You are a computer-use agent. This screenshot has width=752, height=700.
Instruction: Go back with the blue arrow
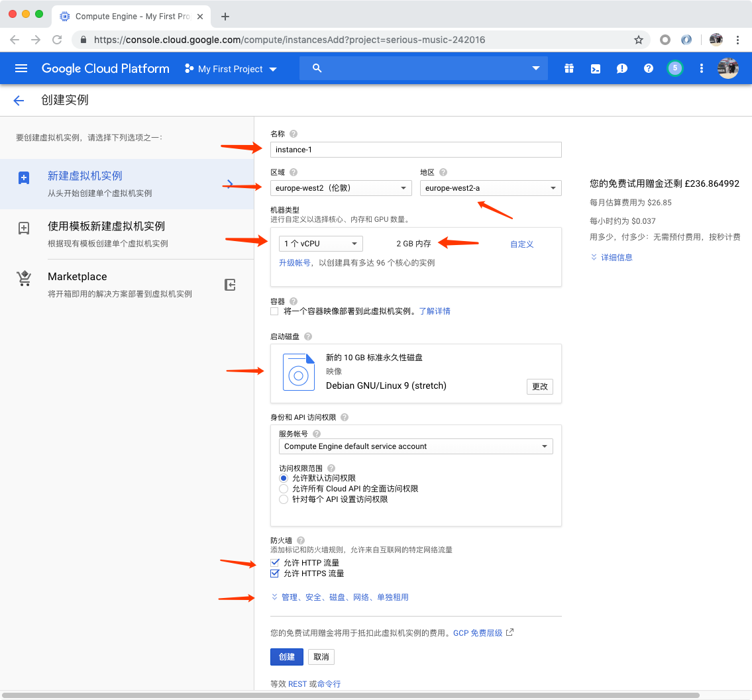point(19,100)
